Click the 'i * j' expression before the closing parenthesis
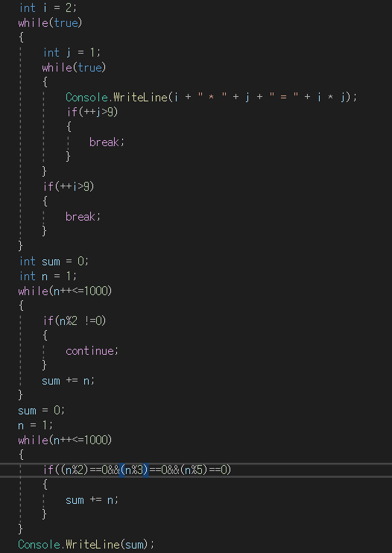This screenshot has width=392, height=553. tap(331, 97)
